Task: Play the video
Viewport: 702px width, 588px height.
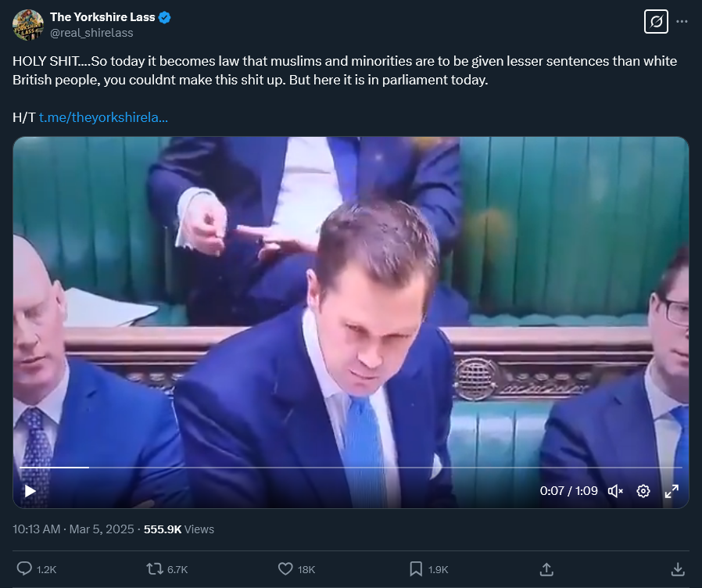Action: pyautogui.click(x=30, y=491)
